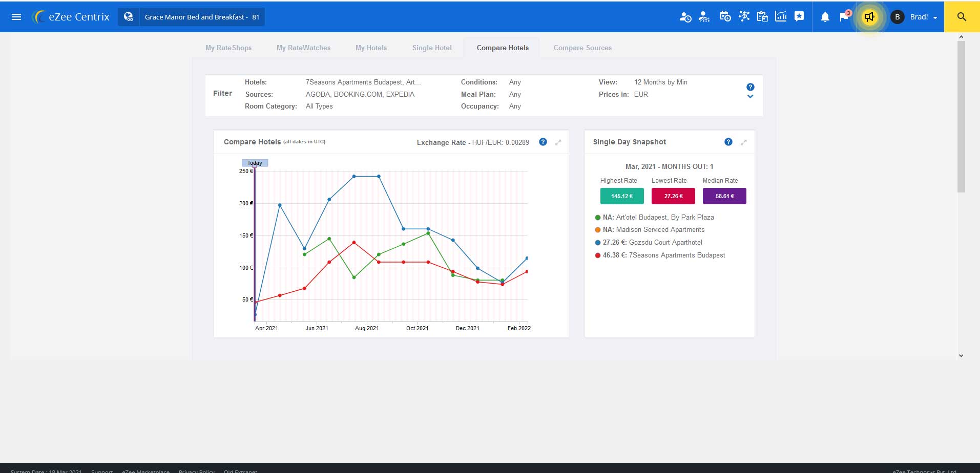Viewport: 980px width, 473px height.
Task: Click the scrollbar up arrow
Action: click(961, 37)
